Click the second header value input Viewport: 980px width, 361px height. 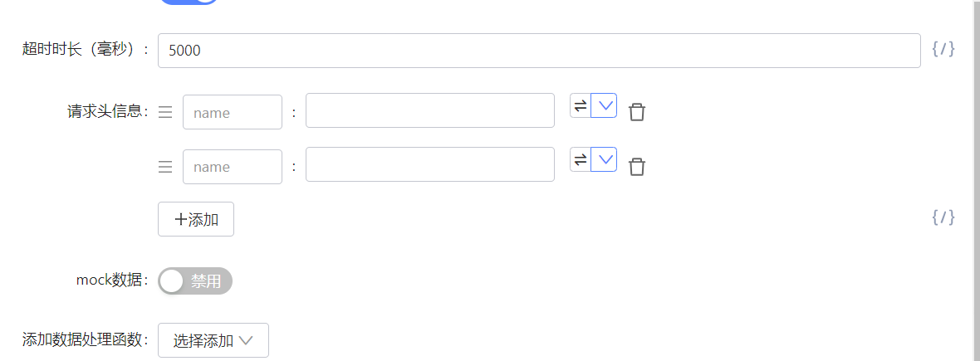pos(429,165)
